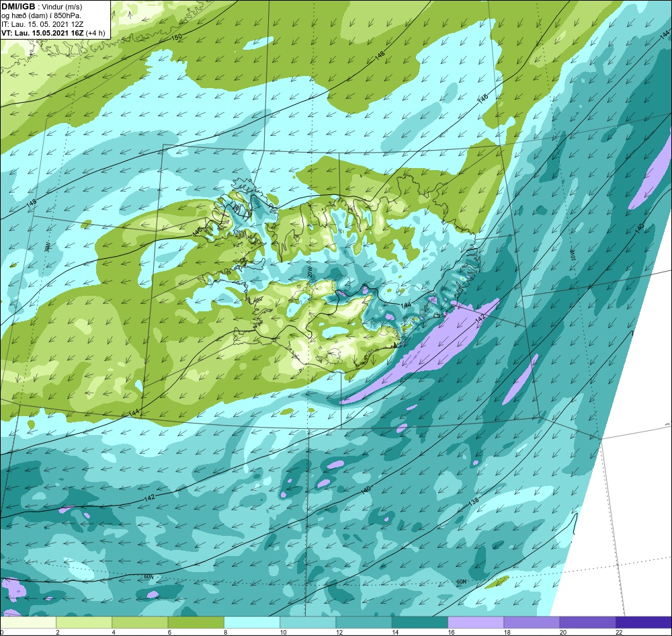Screen dimensions: 672x636
Task: Pick the 4–6 m/s green legend swatch
Action: [x=140, y=623]
